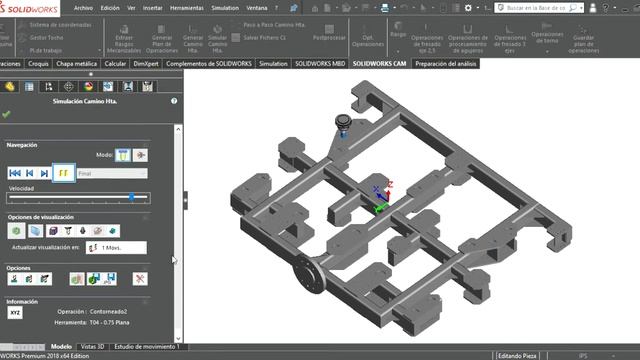640x360 pixels.
Task: Open the options gear icon
Action: click(468, 8)
